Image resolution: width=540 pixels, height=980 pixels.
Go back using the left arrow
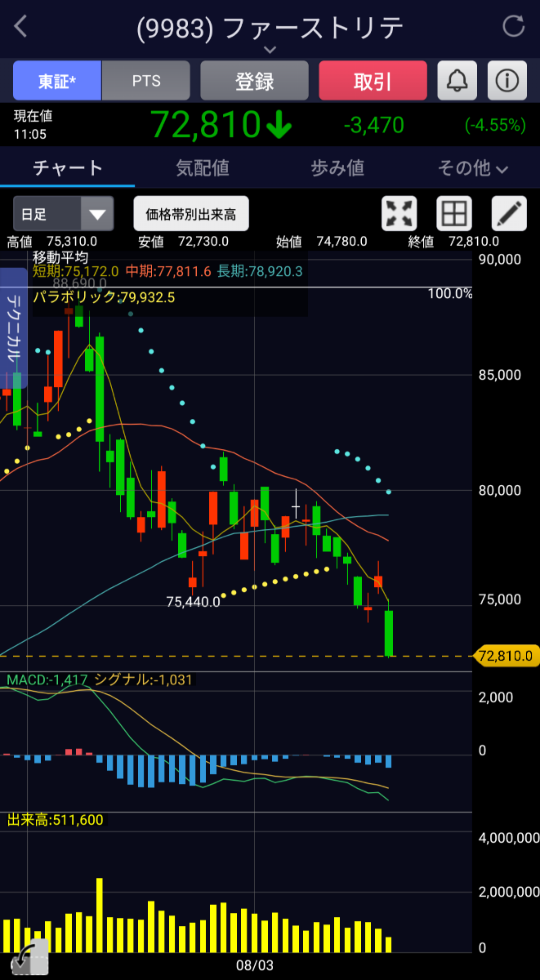pos(21,26)
